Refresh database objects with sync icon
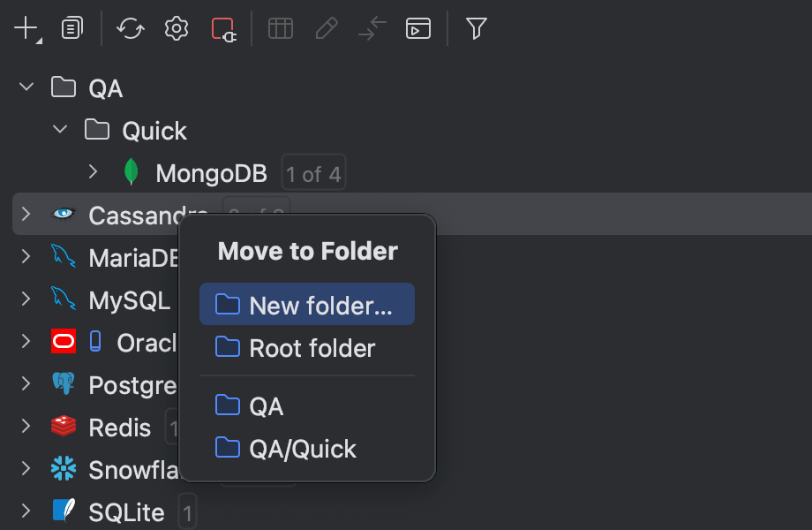Image resolution: width=812 pixels, height=530 pixels. point(130,27)
